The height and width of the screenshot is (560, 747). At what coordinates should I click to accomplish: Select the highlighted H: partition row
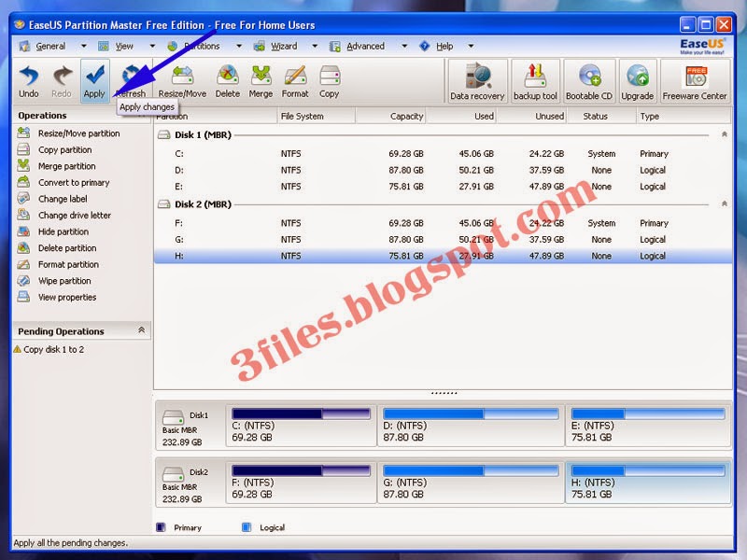443,256
